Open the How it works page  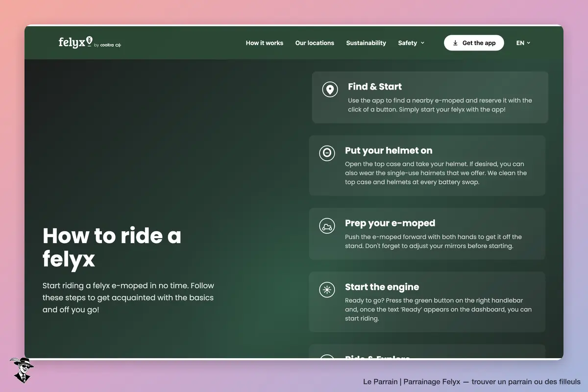pos(265,43)
